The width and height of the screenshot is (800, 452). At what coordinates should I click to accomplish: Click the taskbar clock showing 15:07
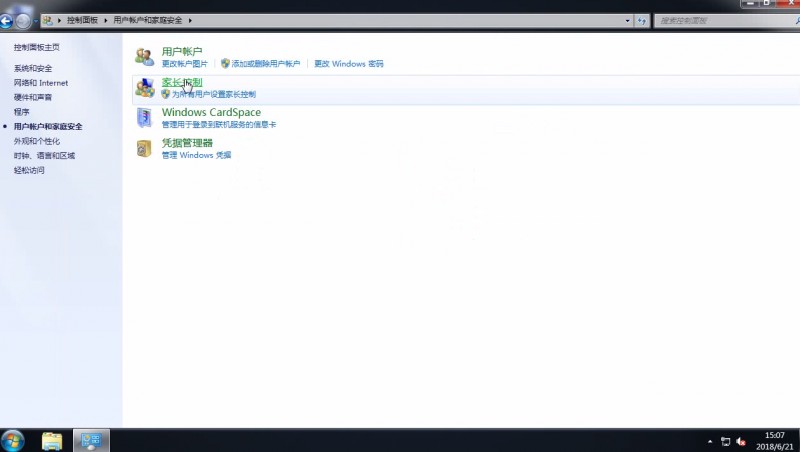coord(774,441)
